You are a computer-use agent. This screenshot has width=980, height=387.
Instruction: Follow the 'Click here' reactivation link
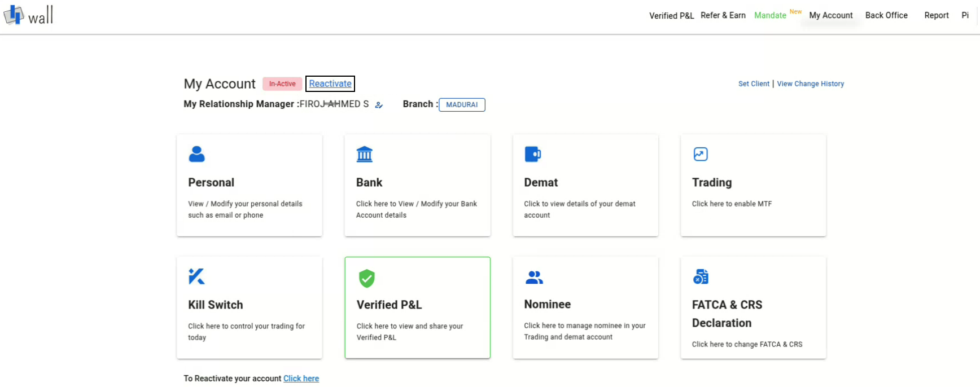point(301,379)
